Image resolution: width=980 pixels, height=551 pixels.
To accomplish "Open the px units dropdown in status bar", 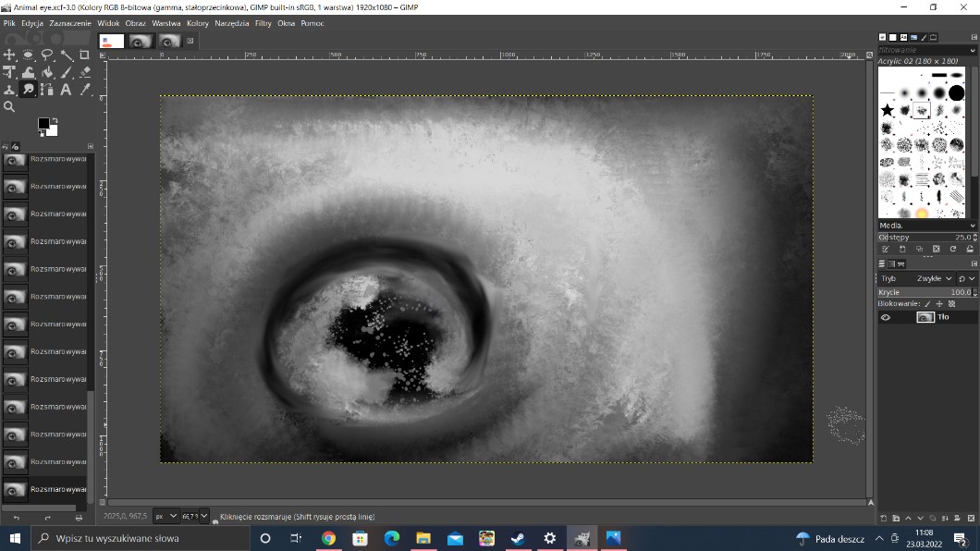I will (166, 517).
